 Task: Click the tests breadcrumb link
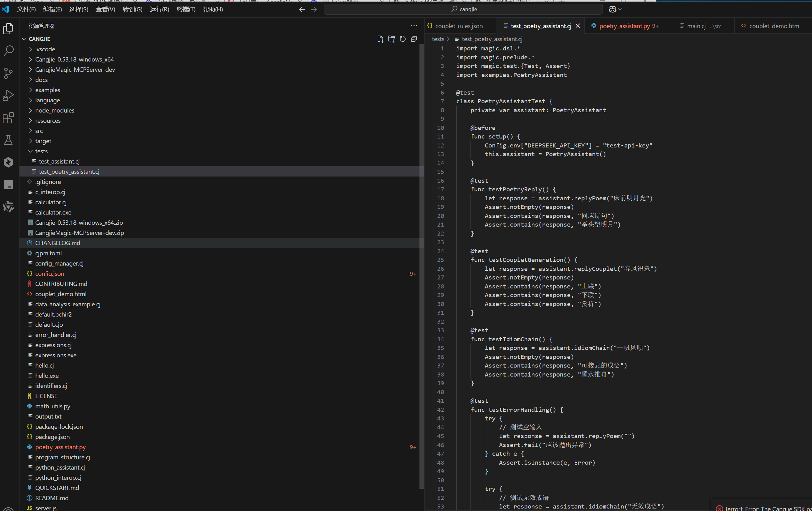pos(438,39)
